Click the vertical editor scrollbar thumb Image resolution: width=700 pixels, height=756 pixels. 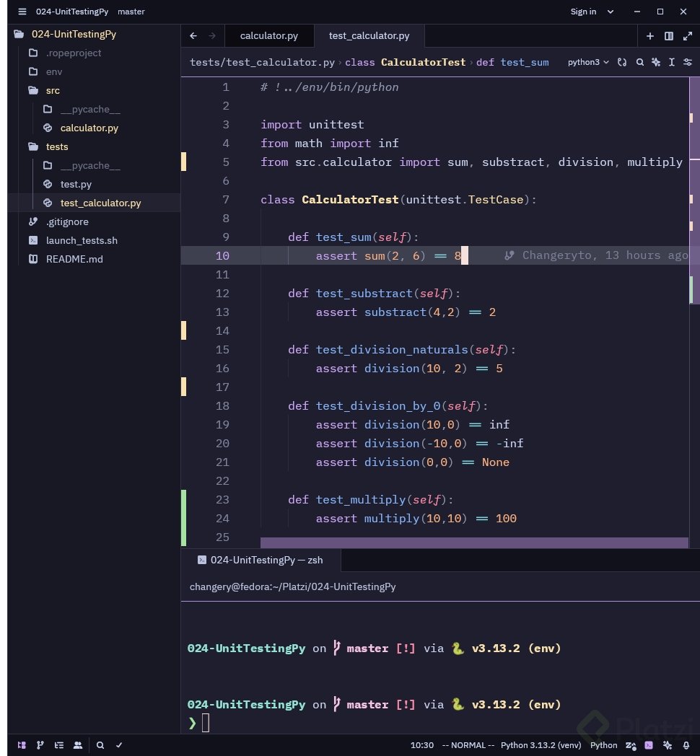[x=694, y=190]
